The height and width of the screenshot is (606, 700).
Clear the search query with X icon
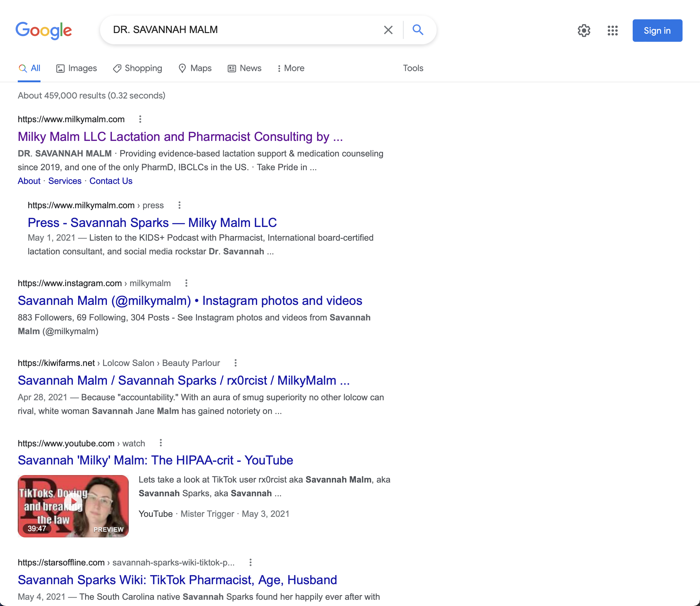[388, 30]
